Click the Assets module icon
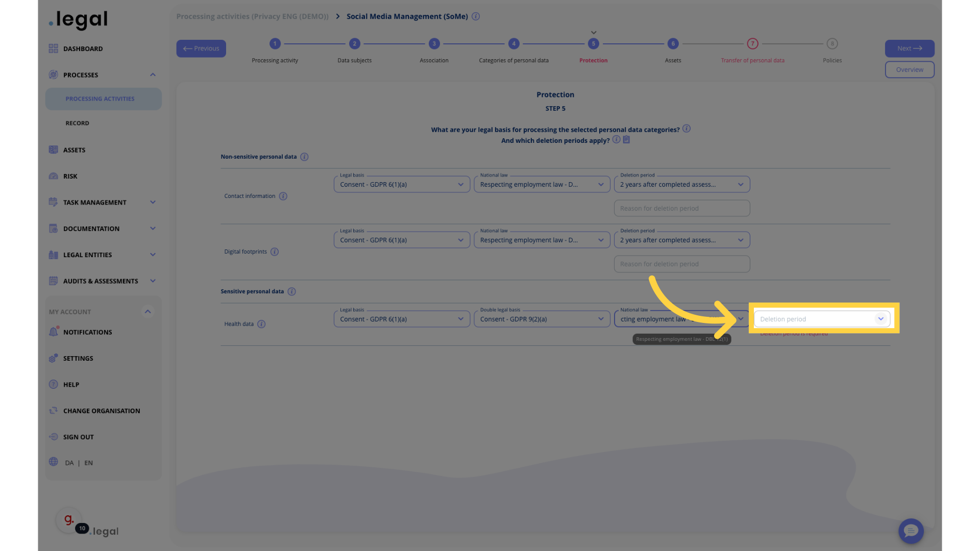The width and height of the screenshot is (980, 551). point(53,149)
